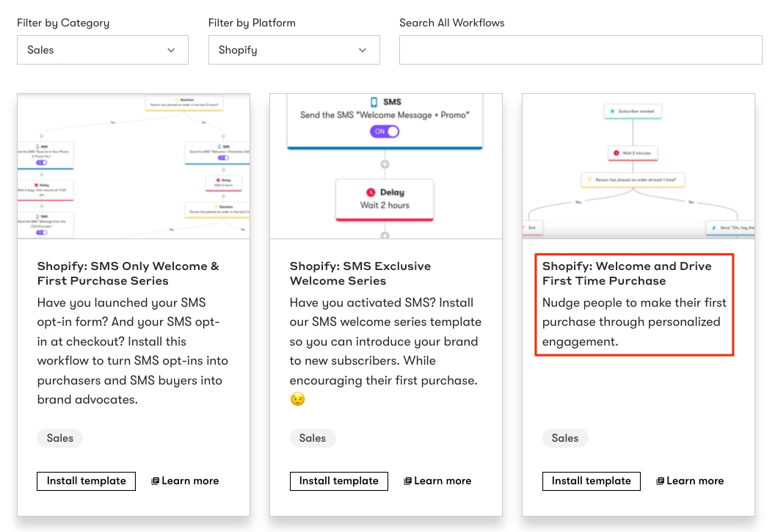Install the SMS Only Welcome template
Screen dimensions: 778x532
click(87, 481)
